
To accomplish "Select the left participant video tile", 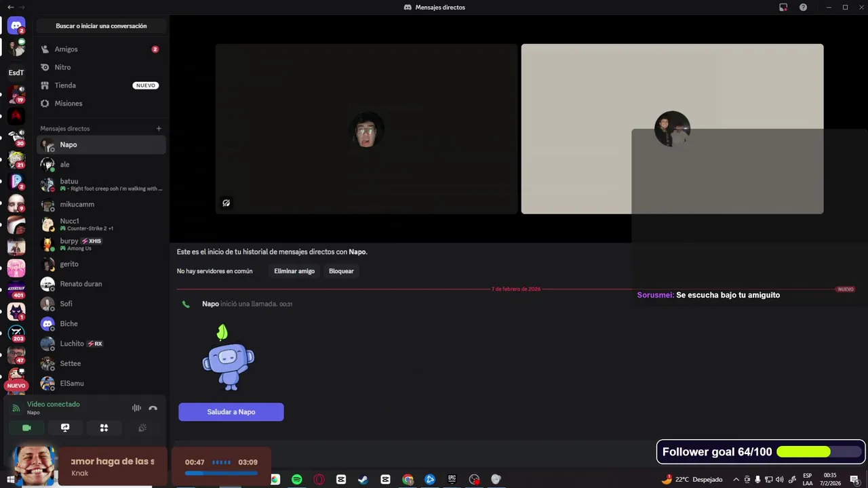I will [367, 129].
